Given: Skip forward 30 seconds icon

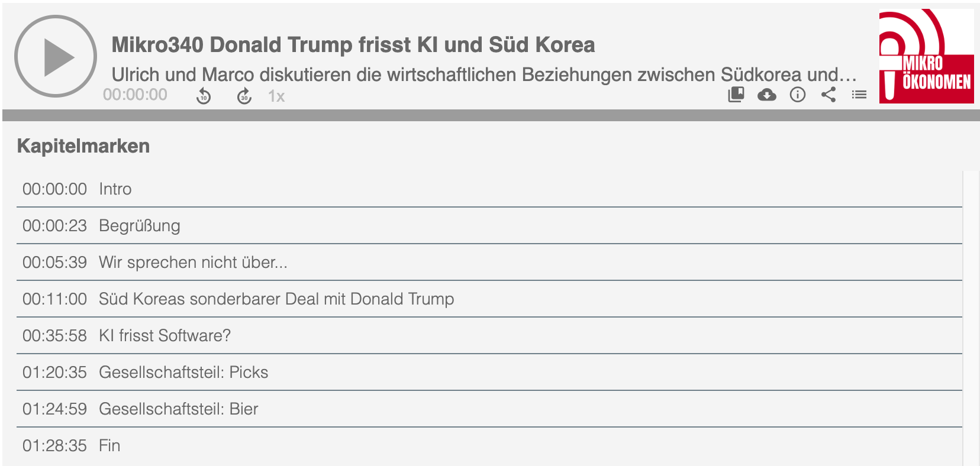Looking at the screenshot, I should coord(244,96).
